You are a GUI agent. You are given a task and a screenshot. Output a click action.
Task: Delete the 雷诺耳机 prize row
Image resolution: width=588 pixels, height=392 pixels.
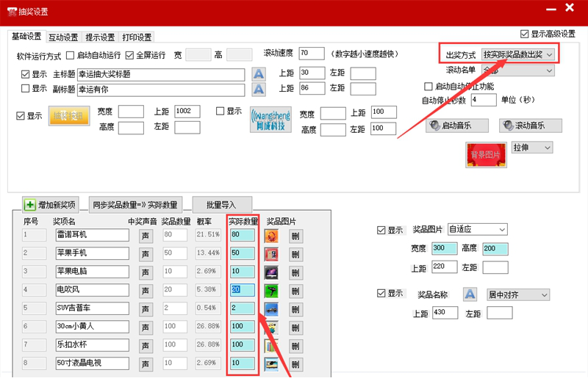(x=296, y=236)
